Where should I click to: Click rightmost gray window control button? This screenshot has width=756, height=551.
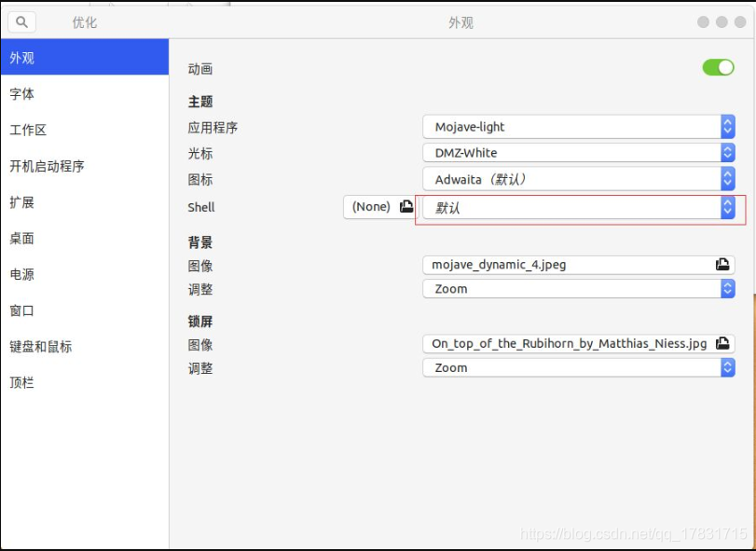[x=740, y=22]
